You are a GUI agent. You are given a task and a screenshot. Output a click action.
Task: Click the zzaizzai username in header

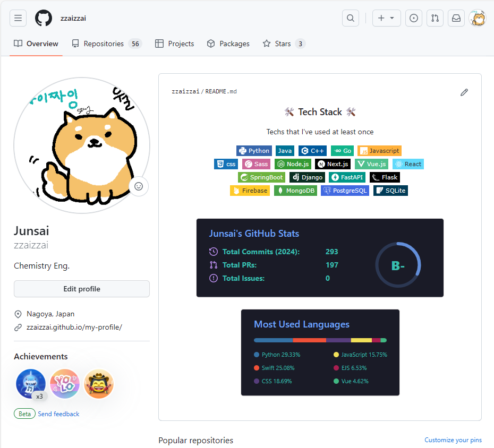click(73, 18)
